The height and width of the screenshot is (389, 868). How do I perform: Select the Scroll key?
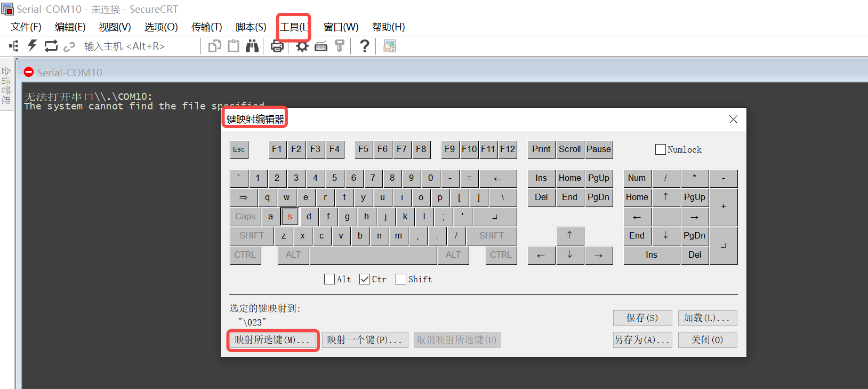pos(570,149)
